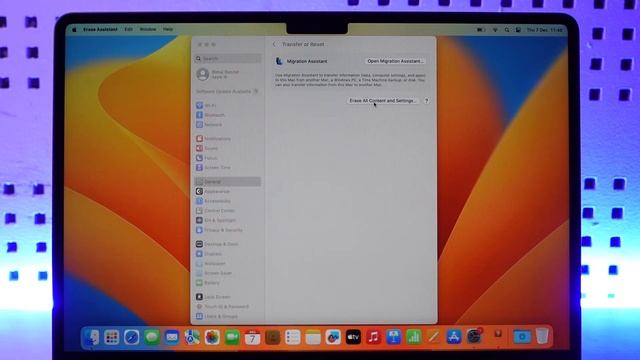Open Launchpad from the Dock

pyautogui.click(x=111, y=338)
